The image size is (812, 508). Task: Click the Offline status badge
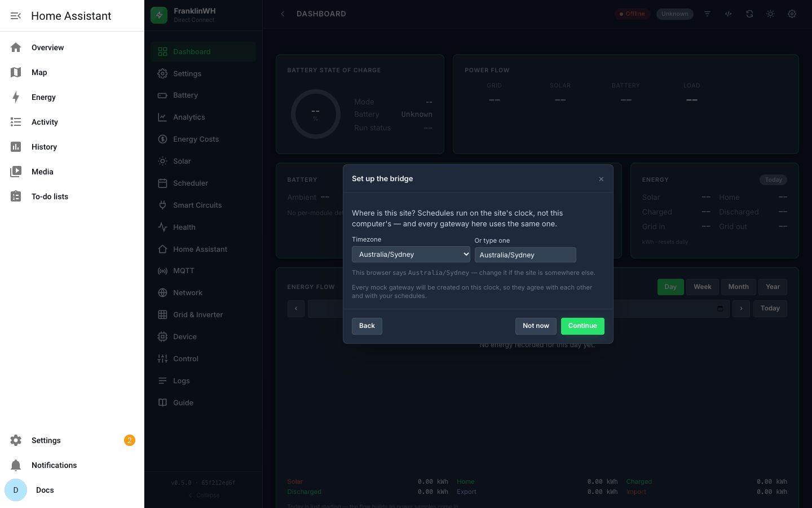tap(632, 14)
